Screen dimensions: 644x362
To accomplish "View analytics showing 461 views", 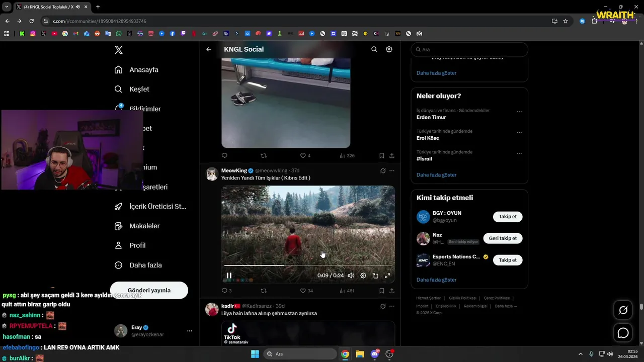I will [347, 291].
